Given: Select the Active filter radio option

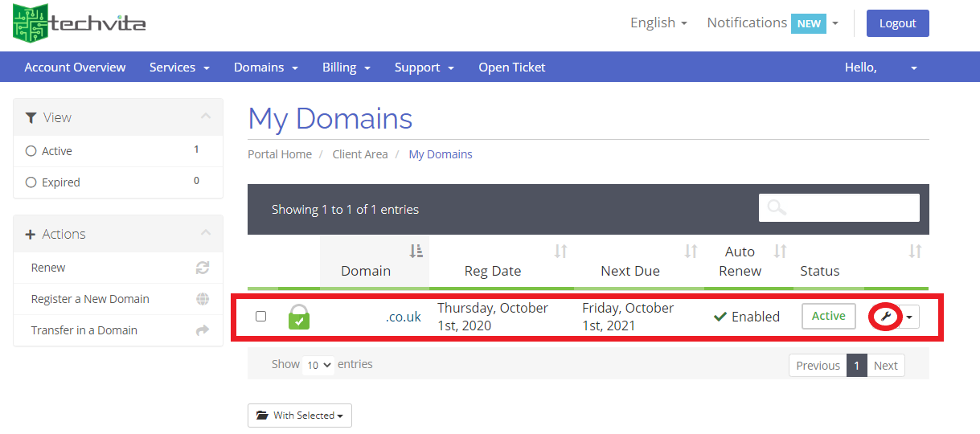Looking at the screenshot, I should (31, 151).
